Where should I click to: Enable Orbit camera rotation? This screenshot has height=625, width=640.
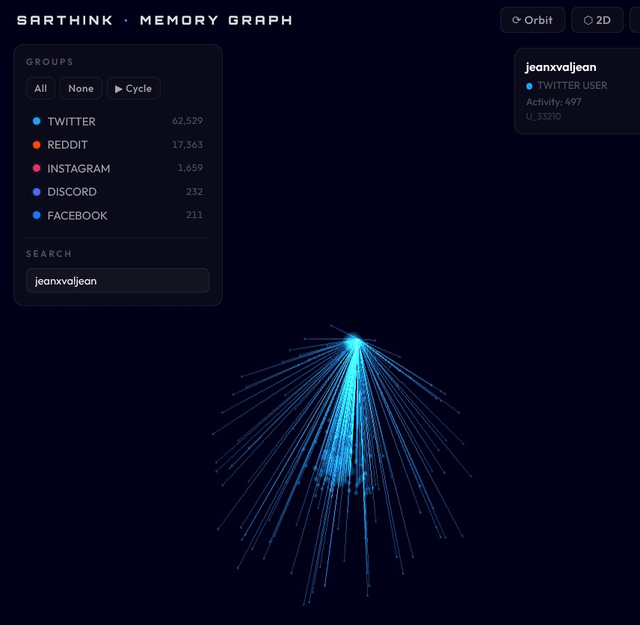532,20
